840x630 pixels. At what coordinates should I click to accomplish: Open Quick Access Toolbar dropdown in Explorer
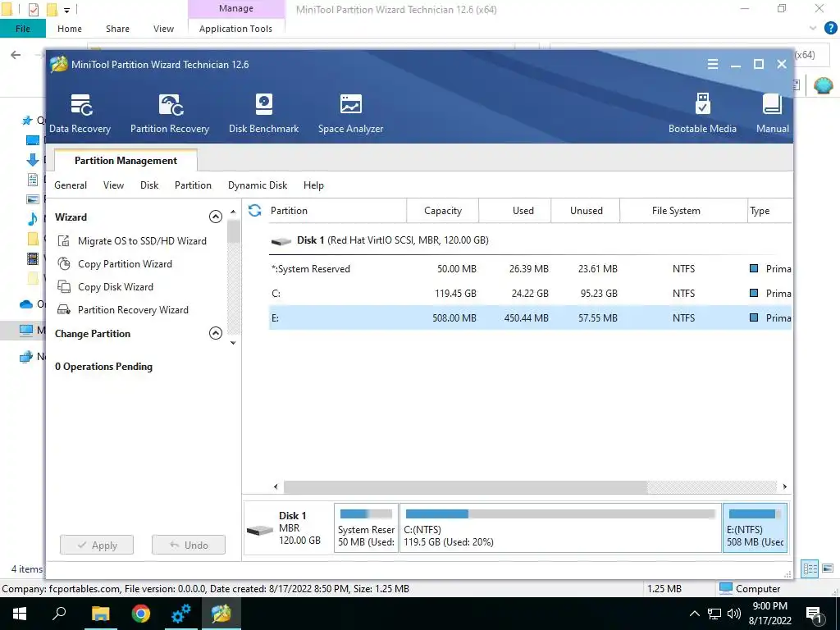(67, 10)
